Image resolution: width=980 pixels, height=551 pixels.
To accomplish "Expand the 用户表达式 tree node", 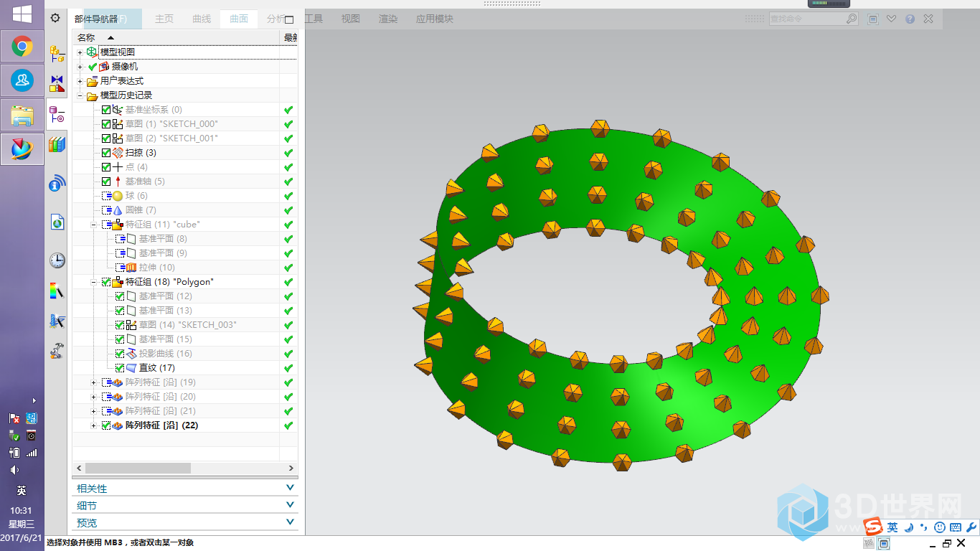I will point(80,81).
